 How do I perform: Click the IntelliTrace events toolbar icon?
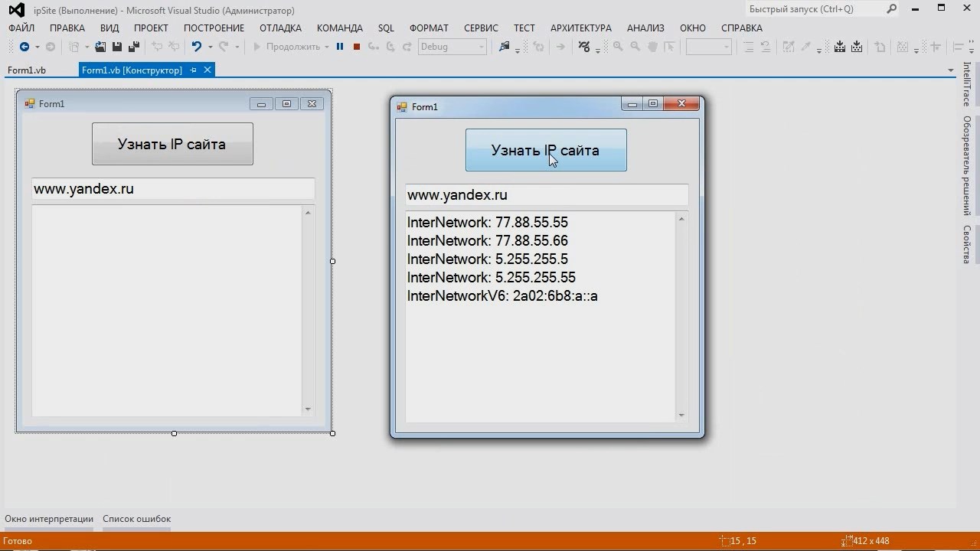pos(585,47)
